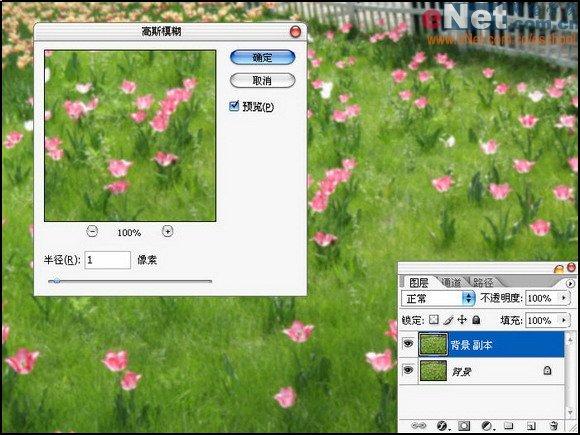580x435 pixels.
Task: Click the 填充 100% value field
Action: (542, 320)
